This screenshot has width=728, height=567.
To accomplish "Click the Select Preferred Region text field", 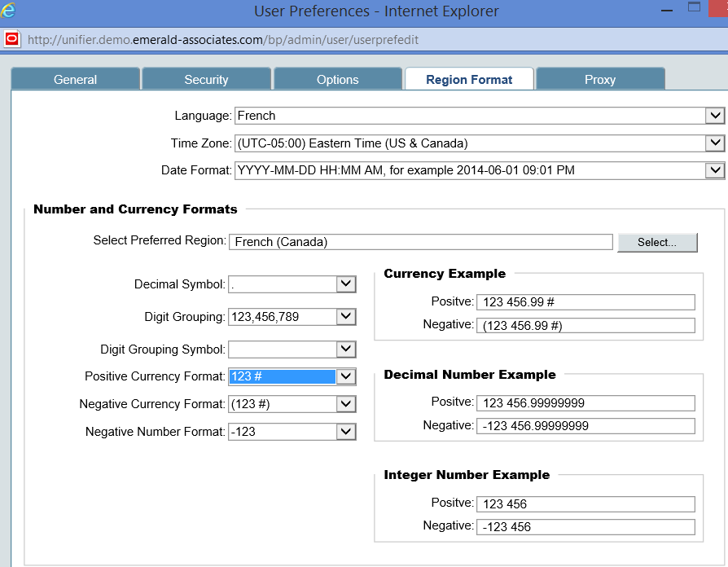I will coord(420,242).
